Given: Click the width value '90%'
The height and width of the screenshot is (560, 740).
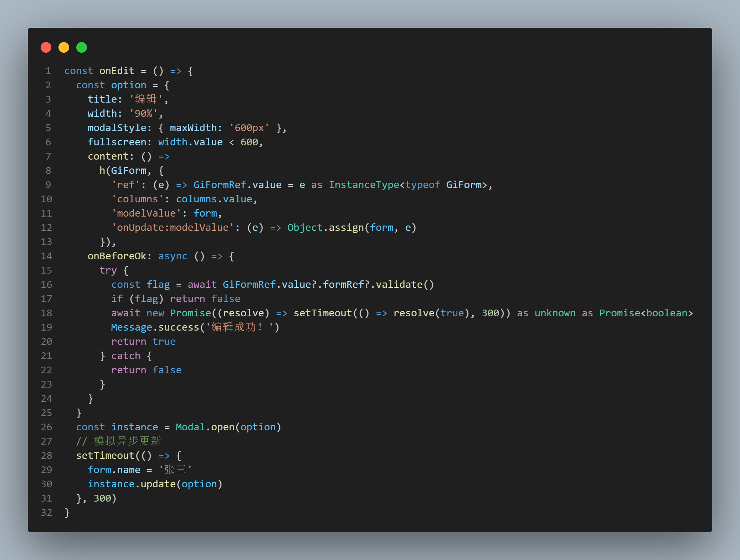Looking at the screenshot, I should point(143,114).
